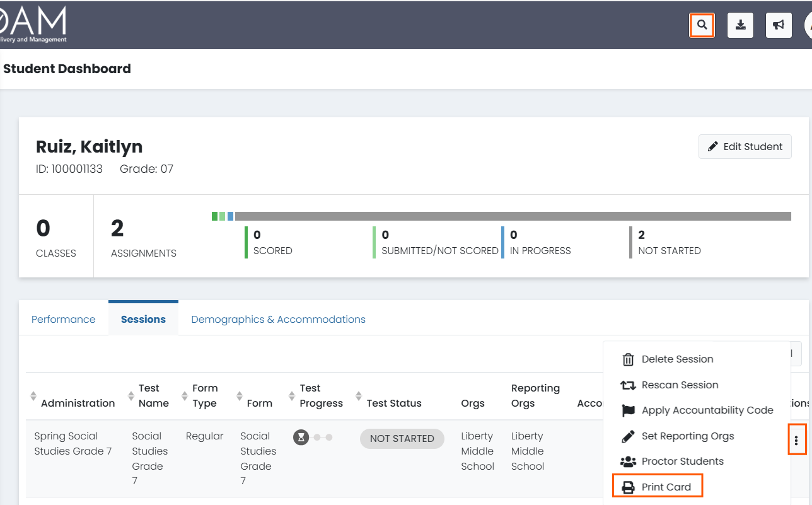Click the NOT STARTED status badge
Viewport: 812px width, 505px height.
pyautogui.click(x=402, y=439)
